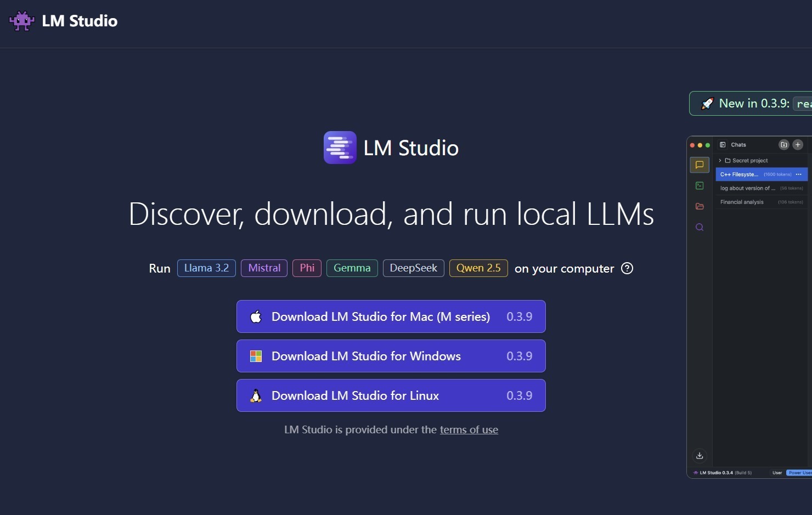Click the Linux penguin icon
The width and height of the screenshot is (812, 515).
point(256,395)
